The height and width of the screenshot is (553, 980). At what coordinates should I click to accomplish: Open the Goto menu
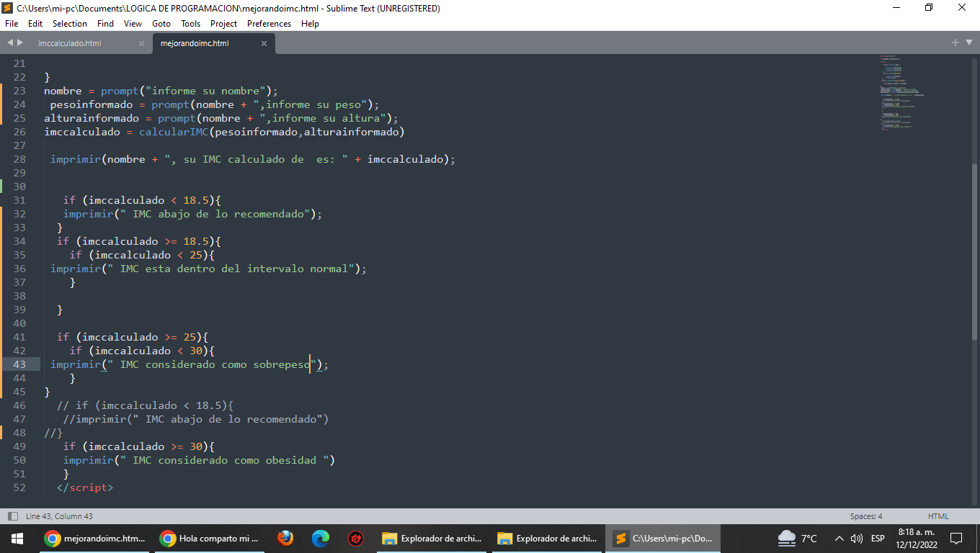[161, 24]
